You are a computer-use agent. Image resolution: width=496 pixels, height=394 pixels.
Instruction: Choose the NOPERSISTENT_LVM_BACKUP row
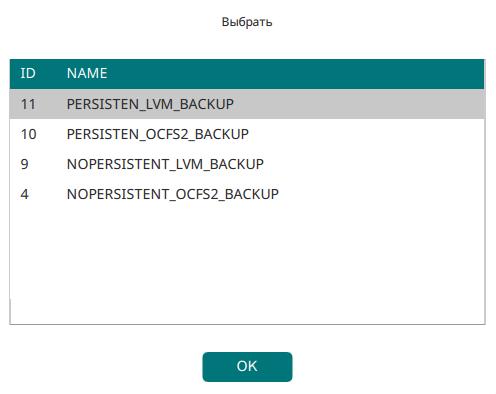(247, 164)
